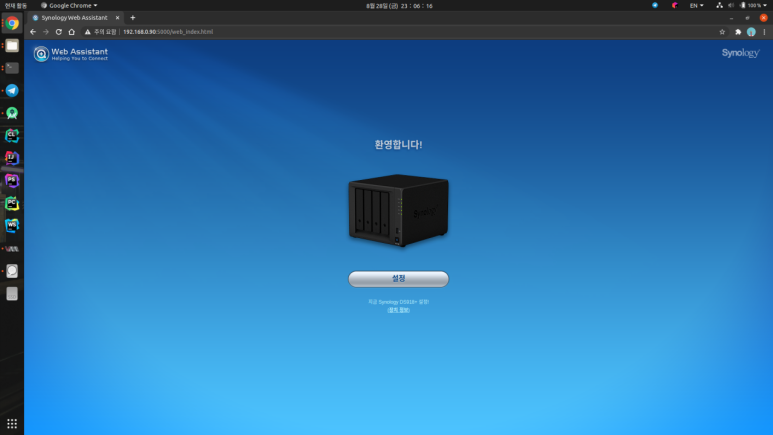The image size is (773, 435).
Task: Reload the current page
Action: 59,32
